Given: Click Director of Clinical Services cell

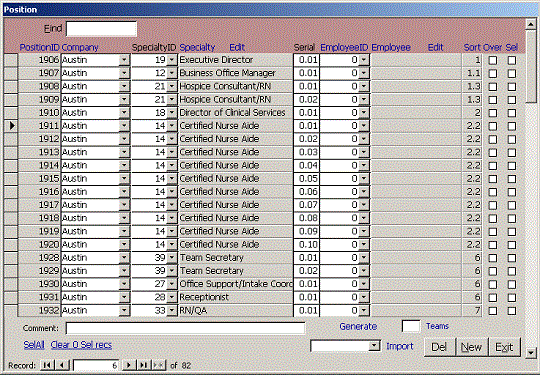Looking at the screenshot, I should [236, 113].
